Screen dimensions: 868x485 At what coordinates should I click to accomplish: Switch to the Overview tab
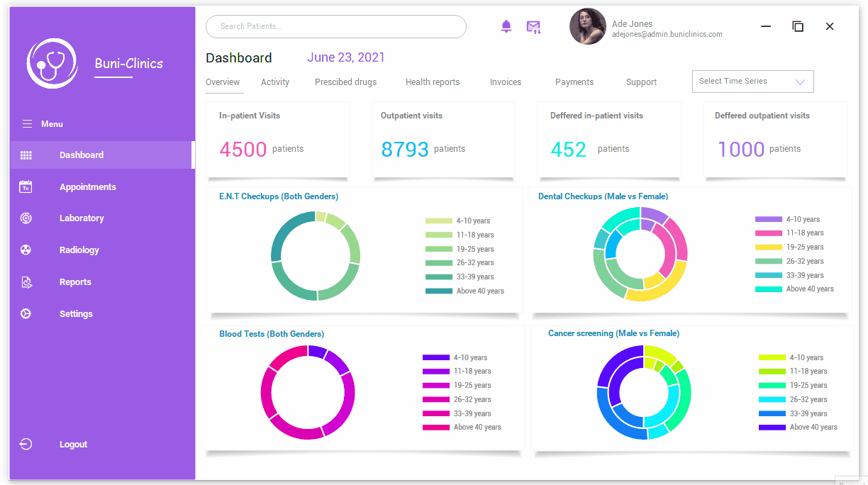[x=223, y=82]
